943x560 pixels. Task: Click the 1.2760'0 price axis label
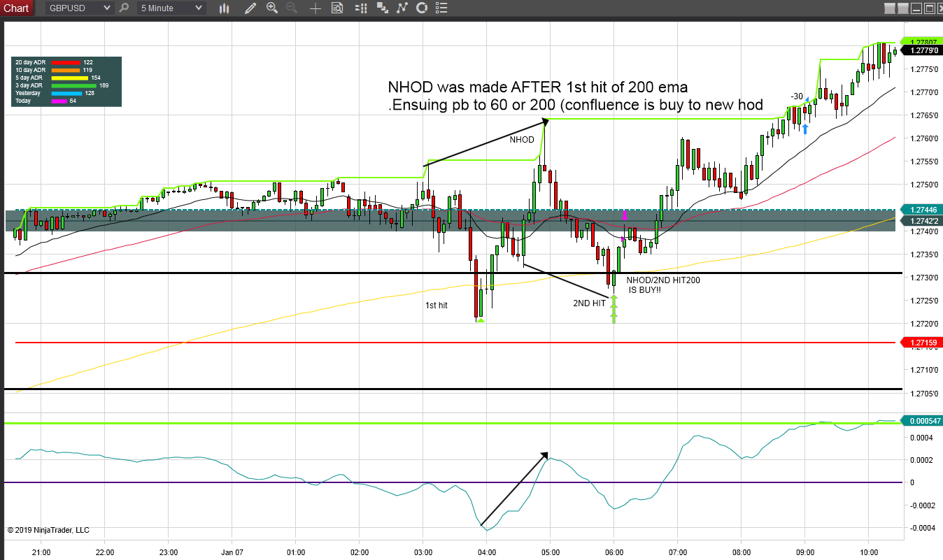pos(923,138)
